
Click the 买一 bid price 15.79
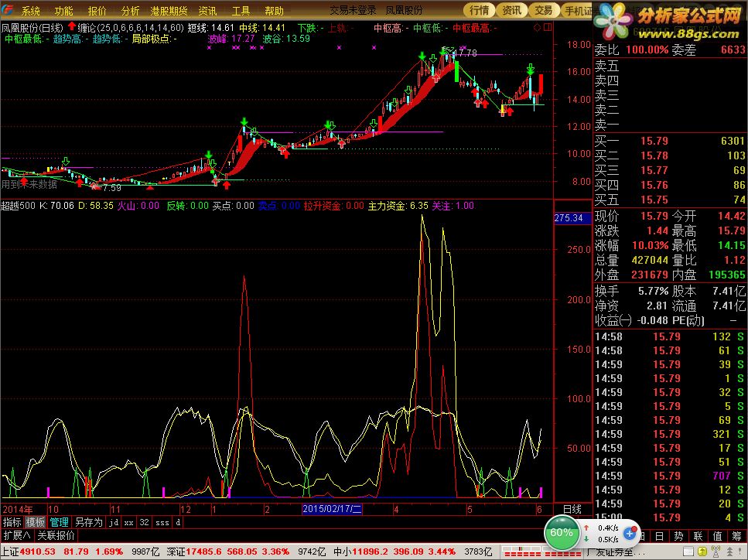[x=654, y=141]
